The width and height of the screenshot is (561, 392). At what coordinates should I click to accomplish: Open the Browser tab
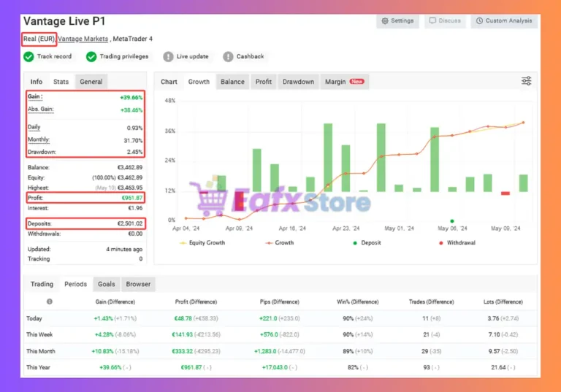pyautogui.click(x=138, y=284)
